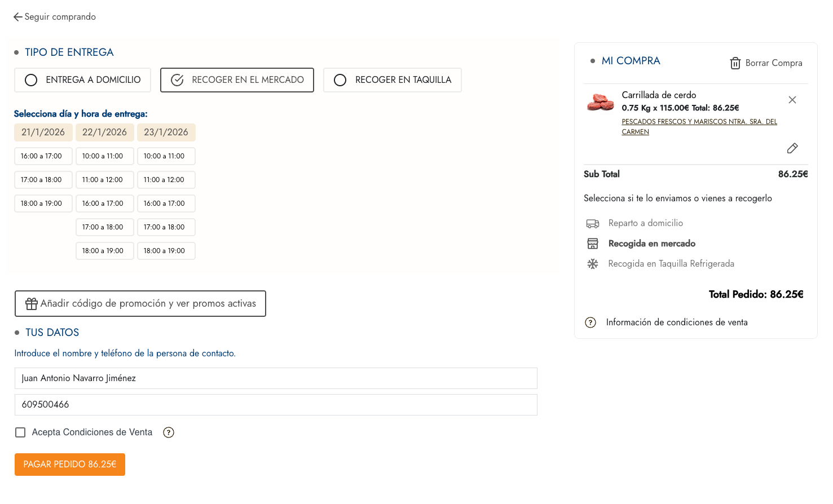Select Entrega a Domicilio delivery option
Viewport: 833px width, 504px height.
tap(82, 80)
